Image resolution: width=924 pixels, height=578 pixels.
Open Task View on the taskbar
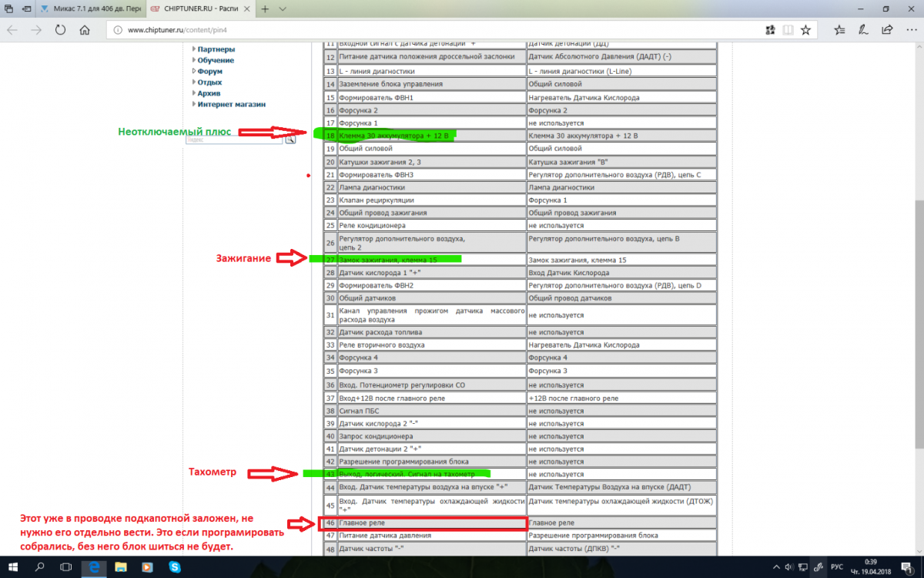(67, 567)
